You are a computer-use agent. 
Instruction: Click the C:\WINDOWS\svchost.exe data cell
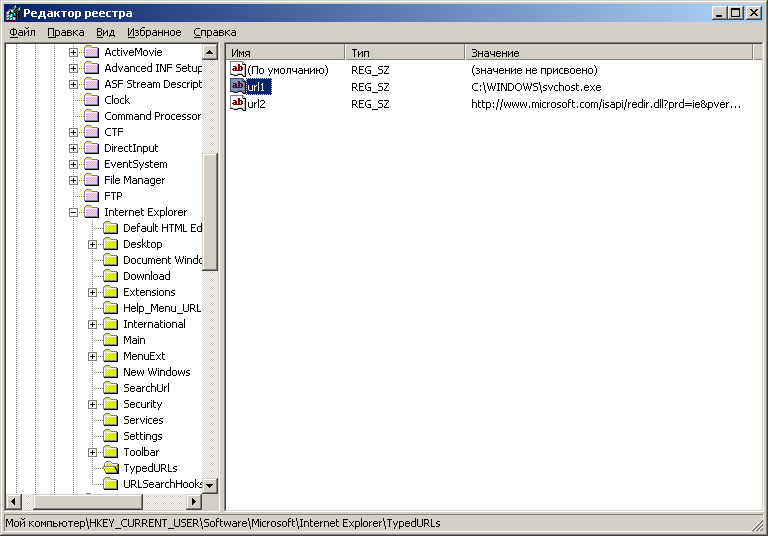click(x=536, y=87)
